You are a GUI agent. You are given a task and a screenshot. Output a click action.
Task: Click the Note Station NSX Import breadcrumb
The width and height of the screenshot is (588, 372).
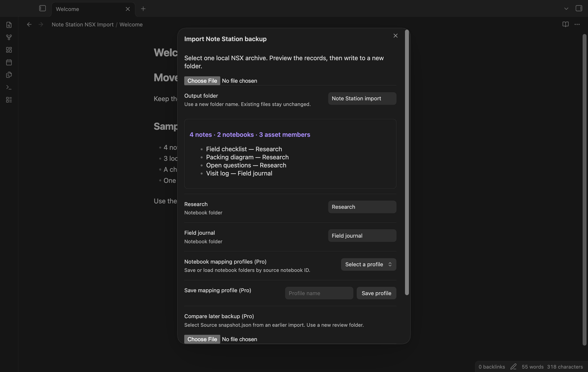(x=83, y=24)
